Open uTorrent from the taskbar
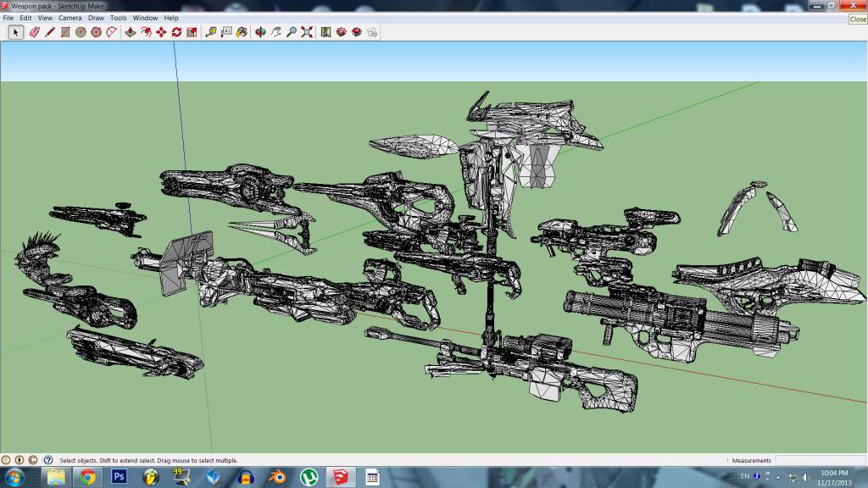The height and width of the screenshot is (488, 868). [x=309, y=477]
